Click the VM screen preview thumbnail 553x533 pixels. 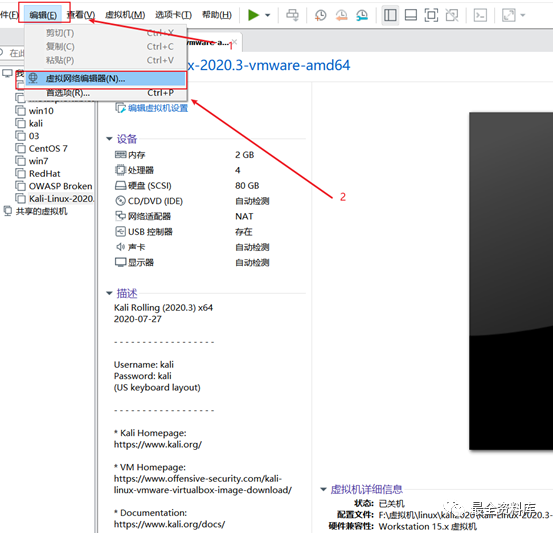point(511,281)
